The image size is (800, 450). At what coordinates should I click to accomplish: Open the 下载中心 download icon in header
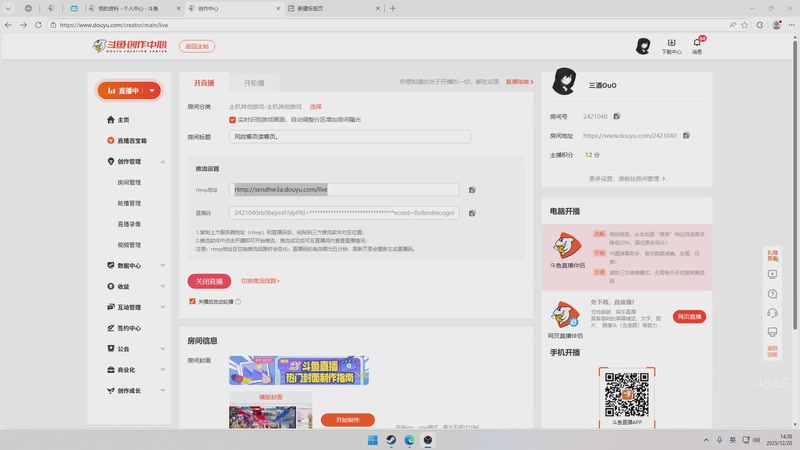point(671,46)
